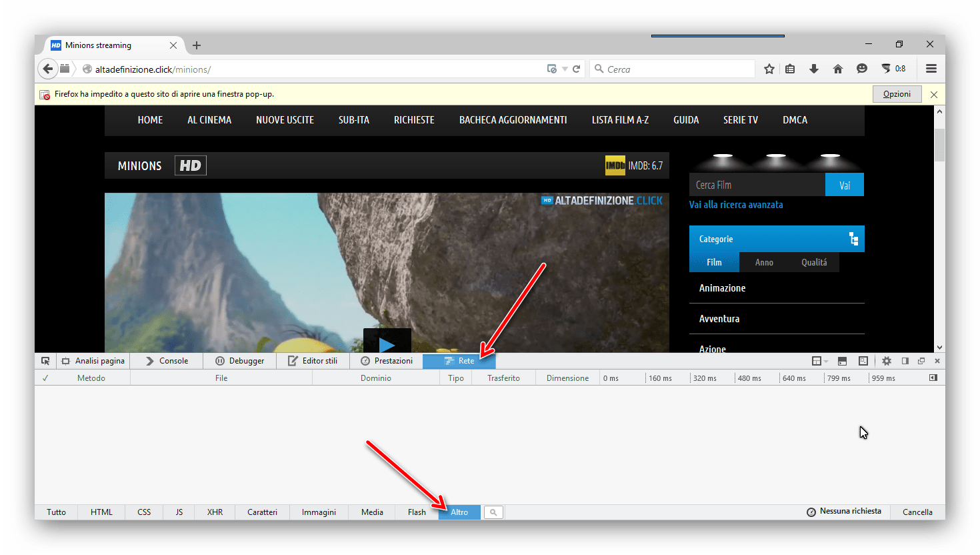The width and height of the screenshot is (980, 555).
Task: Click the pop-up blocked icon in address bar
Action: click(551, 69)
